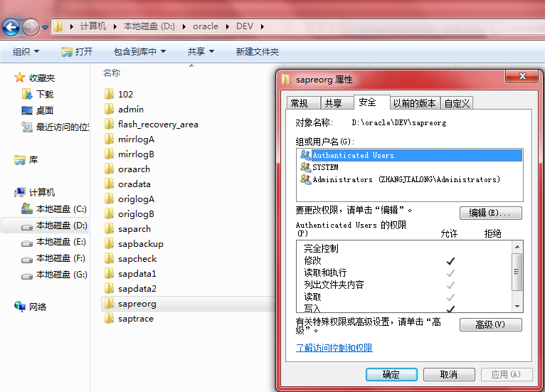The image size is (545, 392).
Task: Select the sapreorg folder row
Action: pyautogui.click(x=189, y=303)
